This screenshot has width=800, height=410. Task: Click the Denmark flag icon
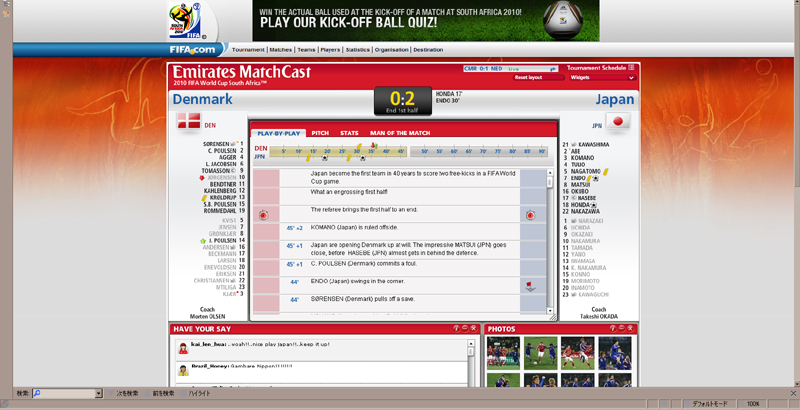(x=189, y=121)
